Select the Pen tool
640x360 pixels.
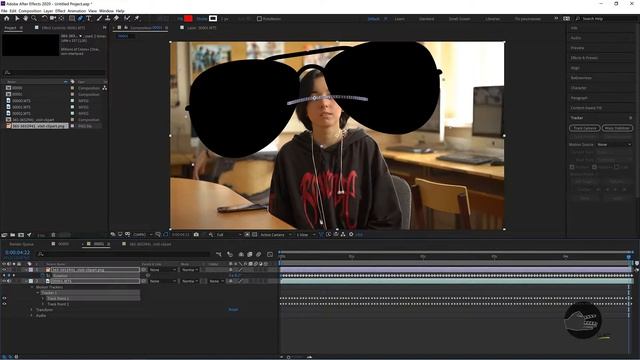point(80,18)
